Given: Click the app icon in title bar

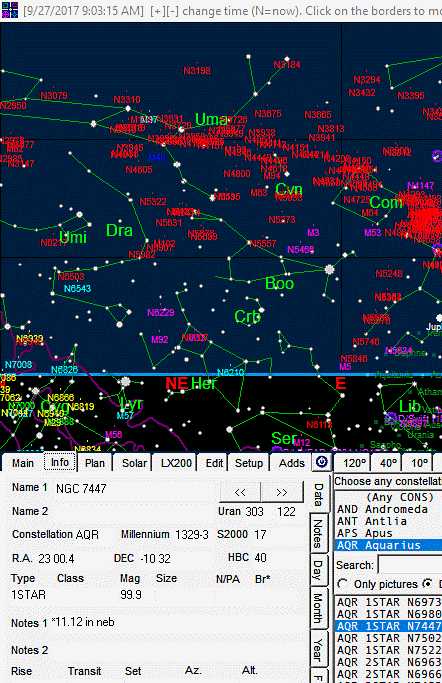Looking at the screenshot, I should (x=10, y=10).
